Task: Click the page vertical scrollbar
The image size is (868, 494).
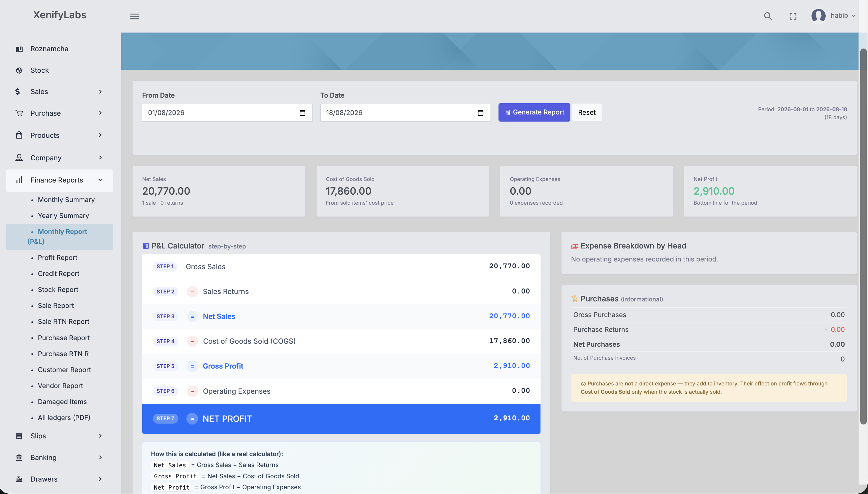Action: point(863,236)
